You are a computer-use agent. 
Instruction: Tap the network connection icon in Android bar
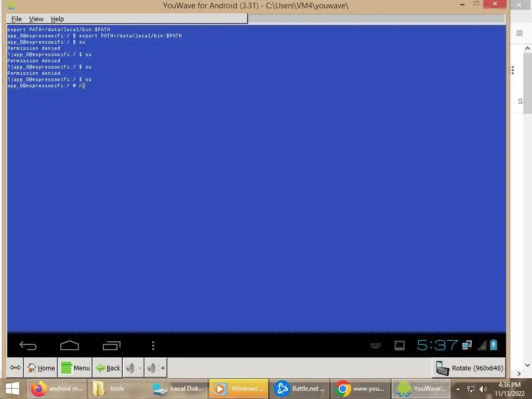467,345
